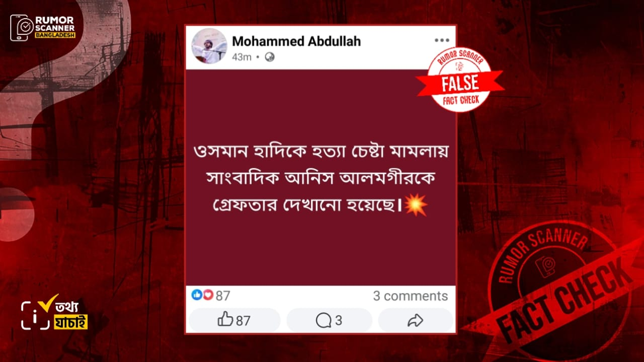View the 3 comments link
644x362 pixels.
coord(410,296)
